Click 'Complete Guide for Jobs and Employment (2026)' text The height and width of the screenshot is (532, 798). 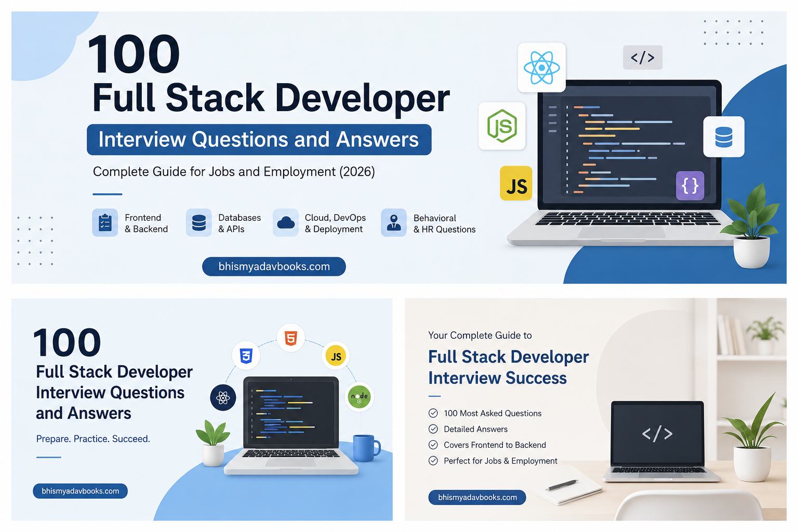point(234,172)
